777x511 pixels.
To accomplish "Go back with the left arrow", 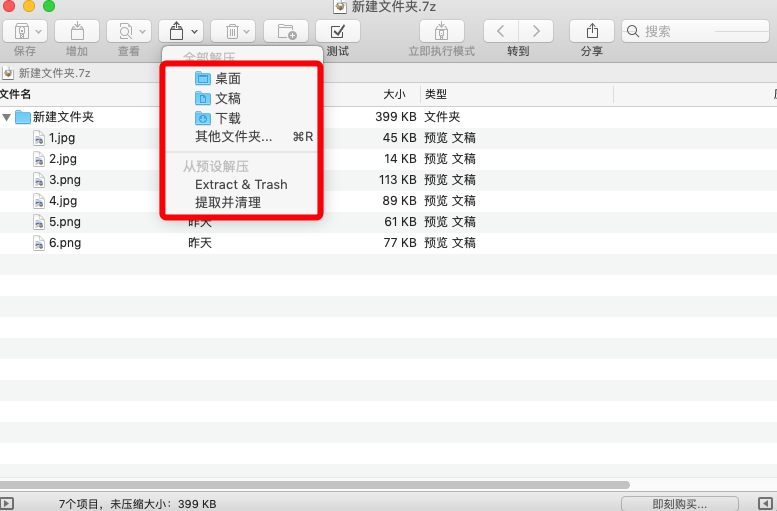I will click(x=500, y=31).
